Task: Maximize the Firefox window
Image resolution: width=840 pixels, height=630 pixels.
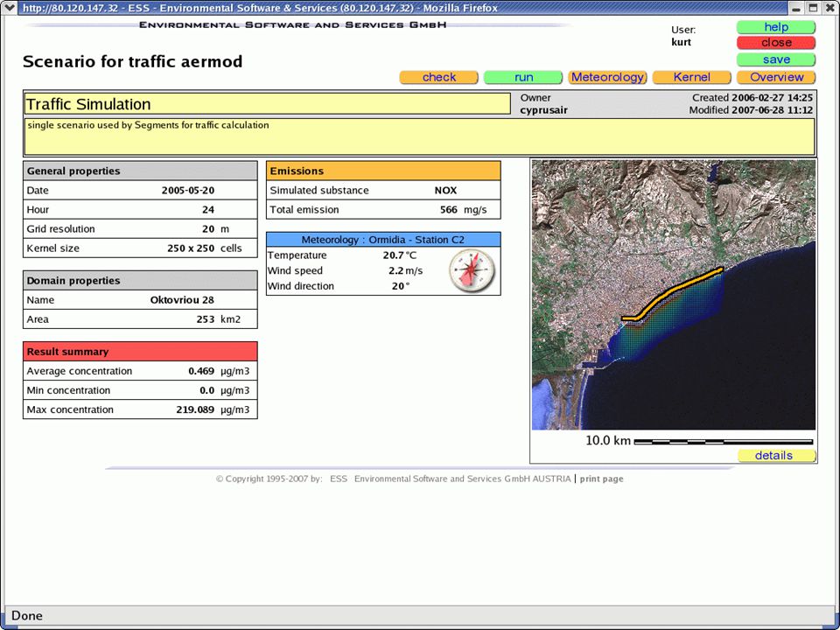Action: click(x=813, y=8)
